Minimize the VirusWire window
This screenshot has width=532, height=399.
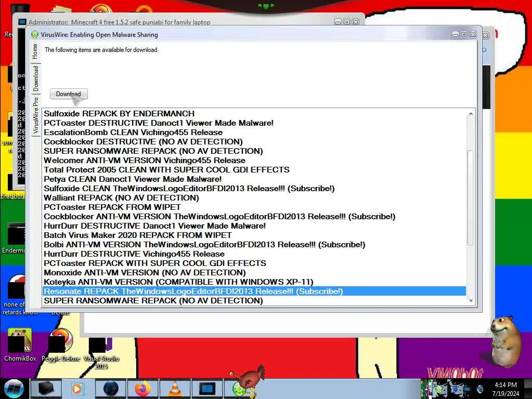pyautogui.click(x=455, y=35)
